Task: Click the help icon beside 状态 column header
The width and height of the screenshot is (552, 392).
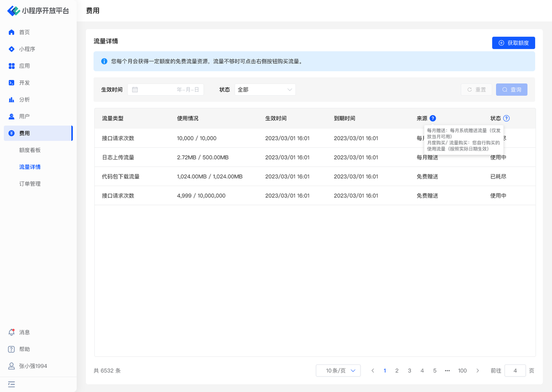Action: tap(506, 118)
